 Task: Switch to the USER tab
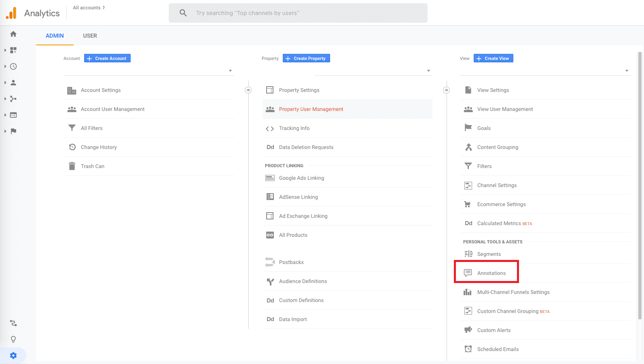tap(90, 36)
